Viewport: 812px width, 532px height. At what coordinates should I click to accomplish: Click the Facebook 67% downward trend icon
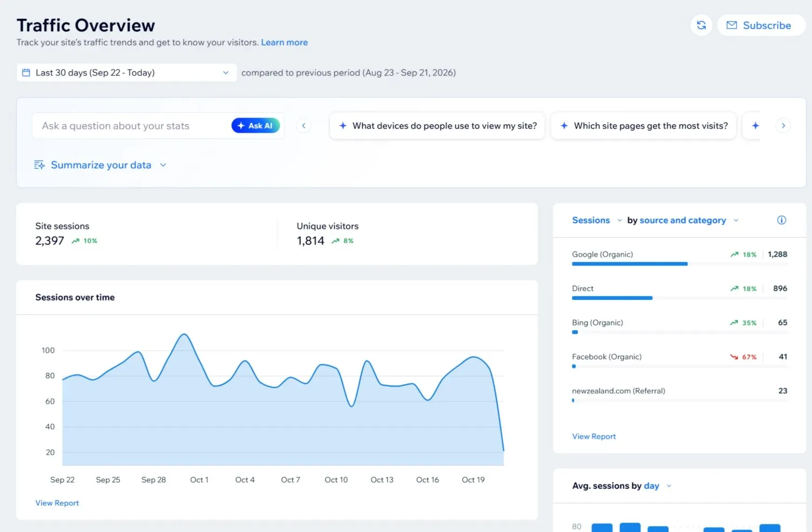pyautogui.click(x=734, y=357)
